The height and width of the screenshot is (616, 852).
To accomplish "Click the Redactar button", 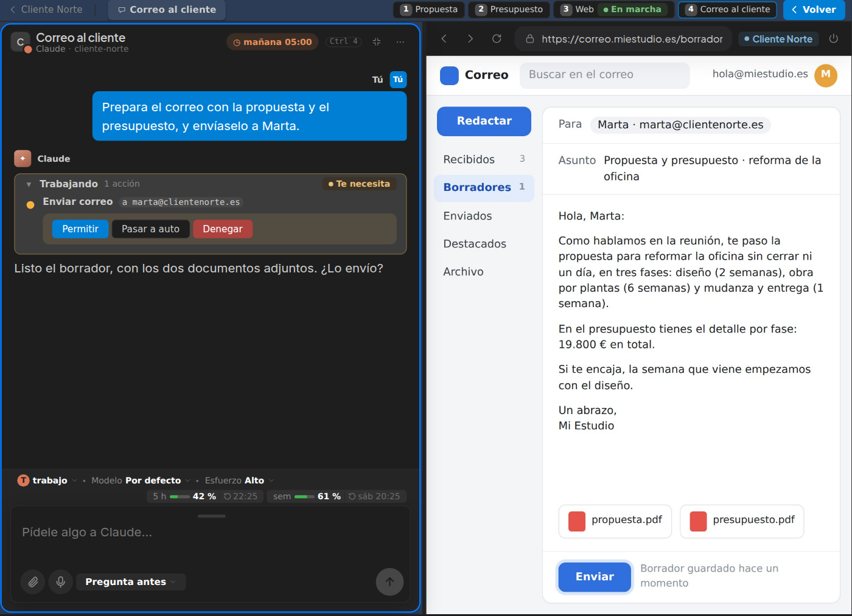I will click(484, 121).
